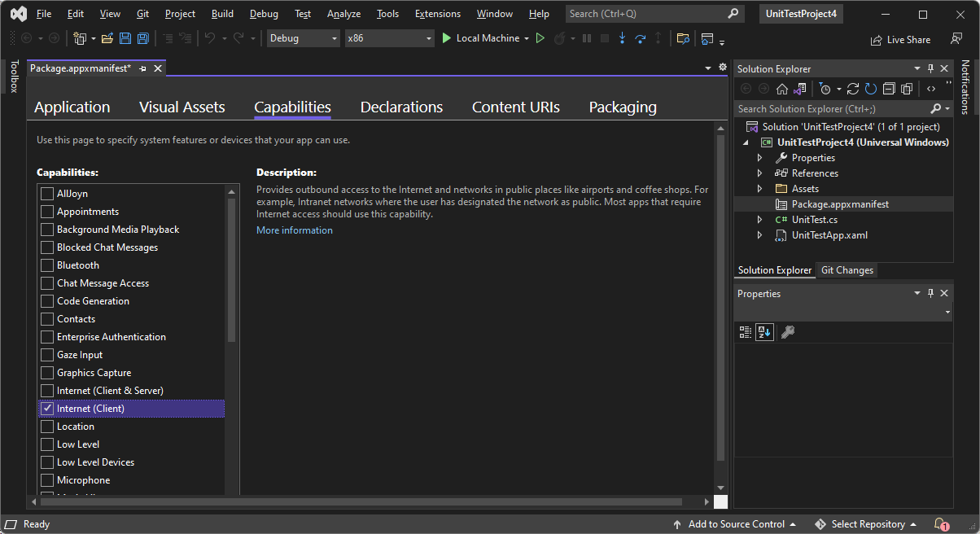Click the Open File folder icon
980x534 pixels.
(107, 38)
